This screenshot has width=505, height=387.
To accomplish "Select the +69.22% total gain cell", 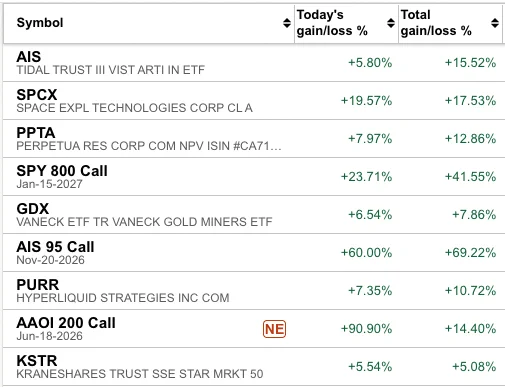I will tap(470, 253).
